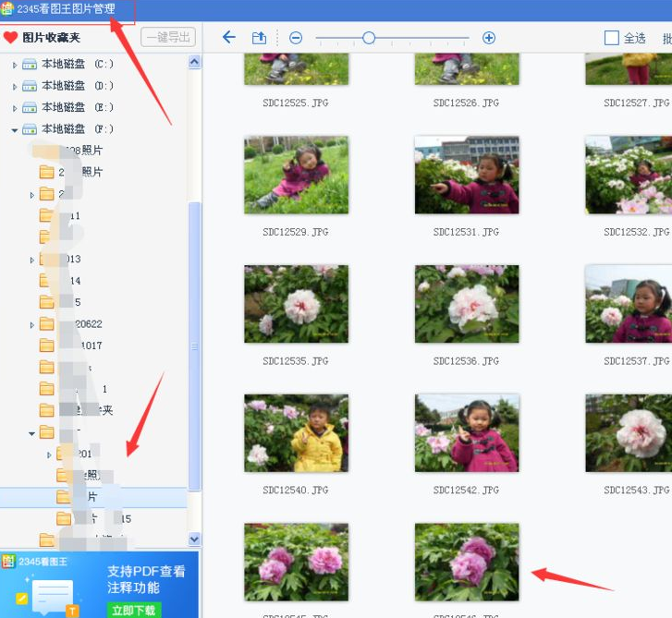Viewport: 672px width, 618px height.
Task: Select the SDC12536.JPG peony thumbnail
Action: click(x=467, y=304)
